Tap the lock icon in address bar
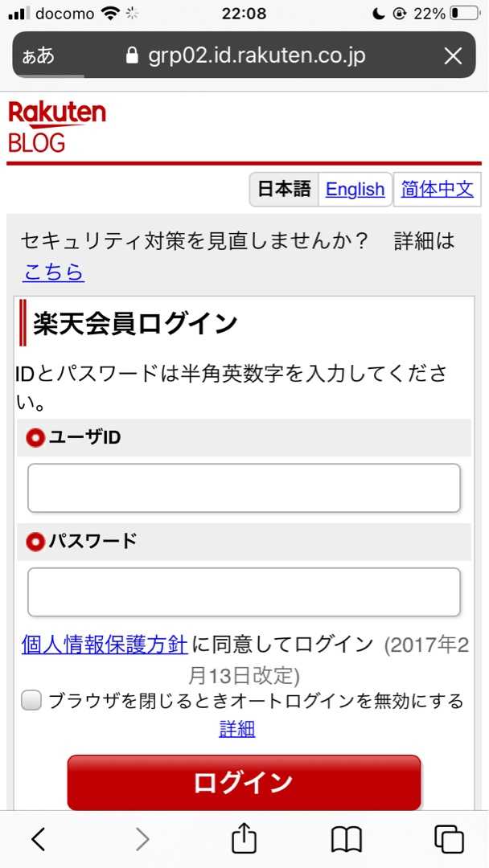The image size is (489, 868). click(x=133, y=55)
